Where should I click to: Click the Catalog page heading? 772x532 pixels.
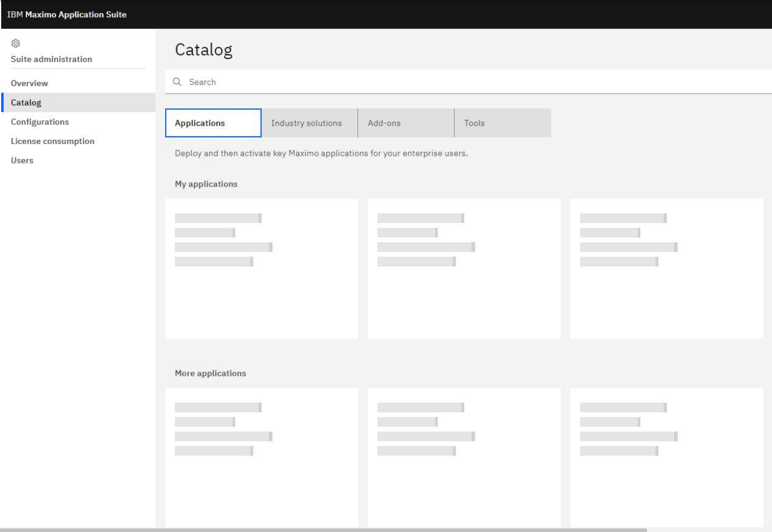(204, 51)
